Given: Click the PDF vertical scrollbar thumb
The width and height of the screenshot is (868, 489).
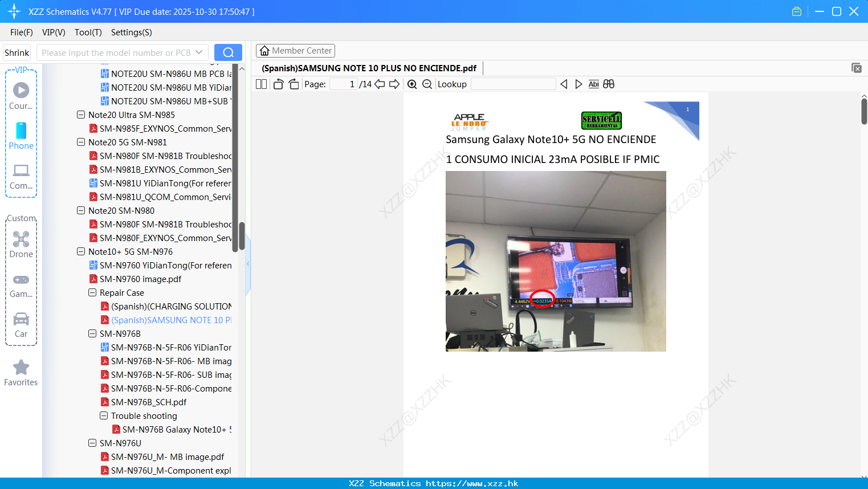Looking at the screenshot, I should pos(864,111).
